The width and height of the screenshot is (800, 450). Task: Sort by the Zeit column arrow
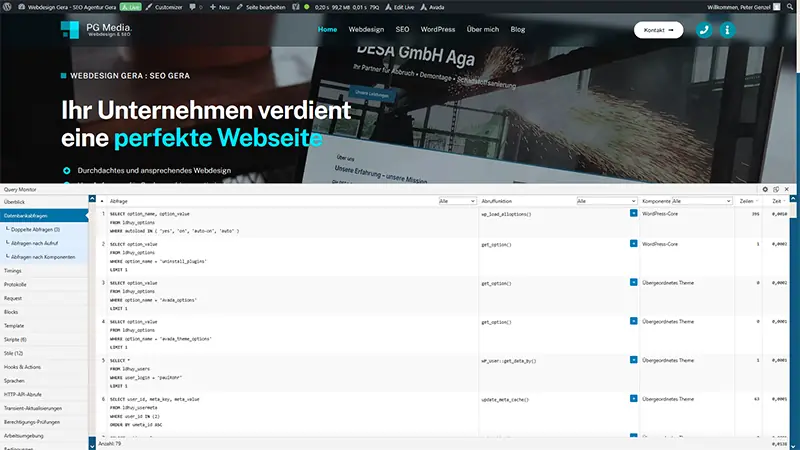[784, 201]
